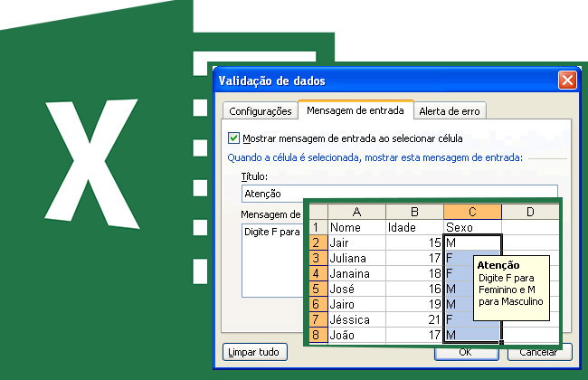Select column A header in spreadsheet
Image resolution: width=588 pixels, height=380 pixels.
356,212
